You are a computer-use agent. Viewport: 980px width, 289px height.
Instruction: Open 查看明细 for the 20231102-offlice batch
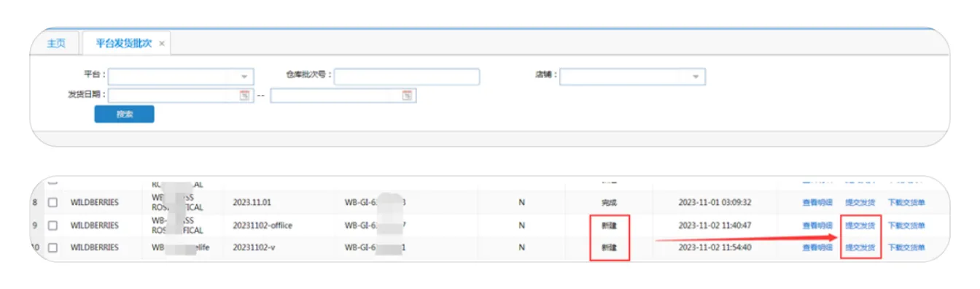pyautogui.click(x=817, y=226)
